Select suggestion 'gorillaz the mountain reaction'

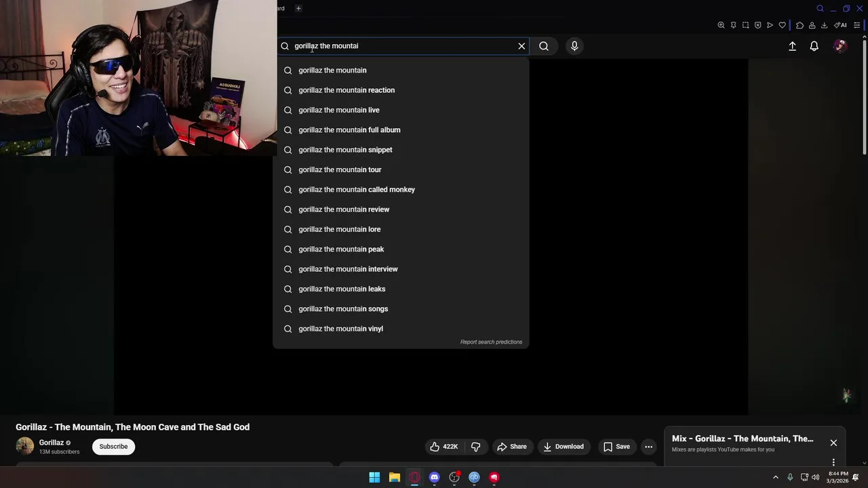[x=401, y=90]
